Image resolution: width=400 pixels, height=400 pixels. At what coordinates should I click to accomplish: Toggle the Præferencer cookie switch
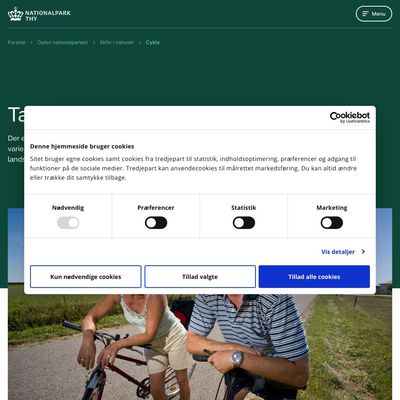tap(156, 223)
